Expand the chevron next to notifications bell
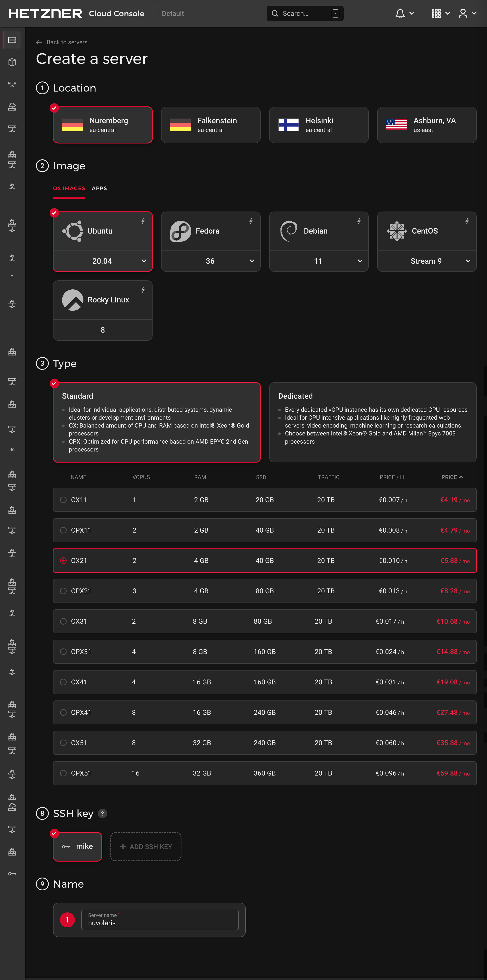This screenshot has width=487, height=980. pyautogui.click(x=412, y=14)
